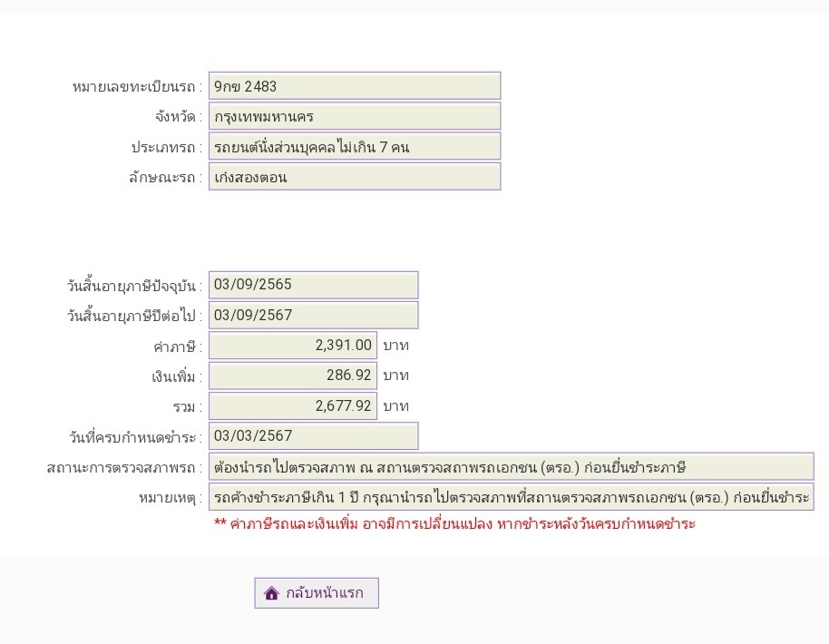The height and width of the screenshot is (644, 829).
Task: Click the label วันสิ้นอายุภาษีปีต่อไป
Action: click(134, 316)
